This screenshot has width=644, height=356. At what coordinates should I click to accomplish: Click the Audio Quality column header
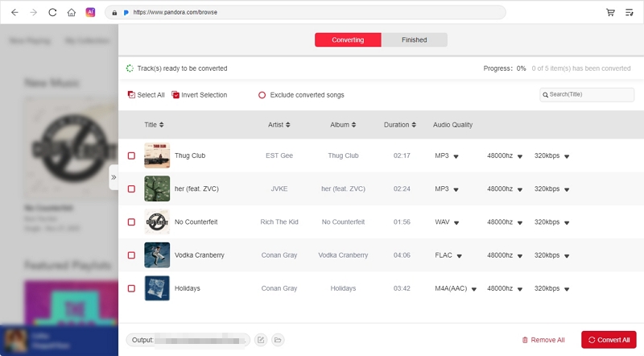click(x=452, y=125)
